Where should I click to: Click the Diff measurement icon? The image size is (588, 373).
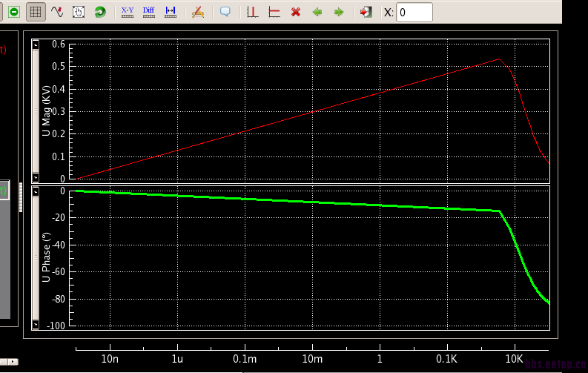point(149,12)
